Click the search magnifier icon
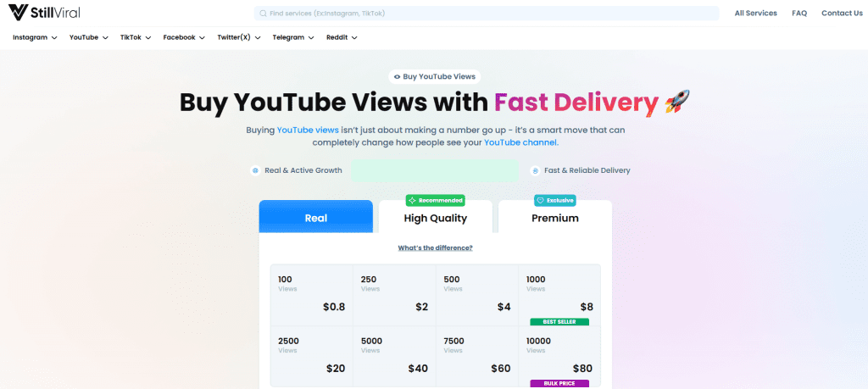 (x=263, y=14)
